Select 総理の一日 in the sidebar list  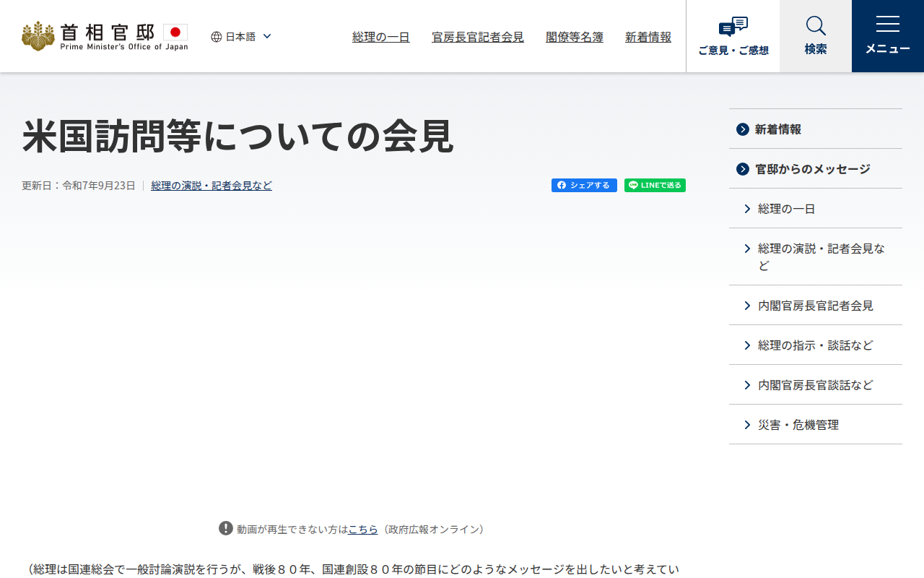[x=787, y=209]
